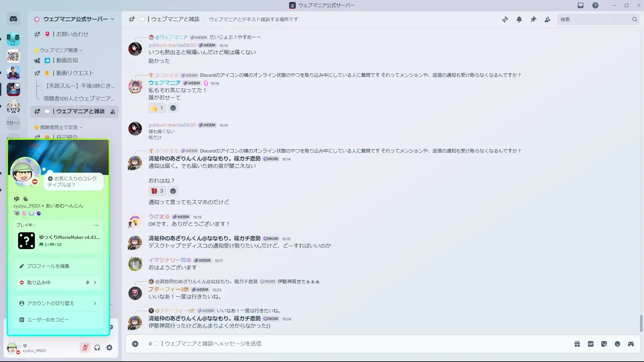Open pinned messages via pin icon

coord(533,19)
